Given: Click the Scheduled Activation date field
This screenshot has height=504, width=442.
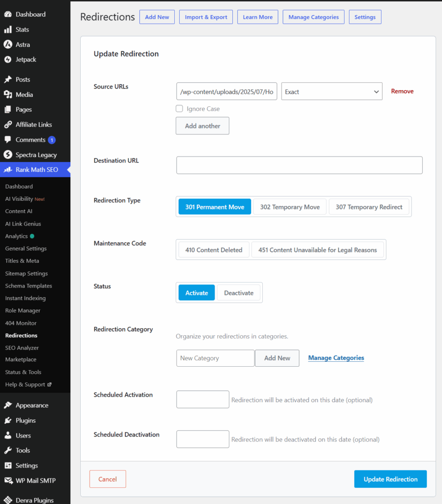Looking at the screenshot, I should coord(202,399).
